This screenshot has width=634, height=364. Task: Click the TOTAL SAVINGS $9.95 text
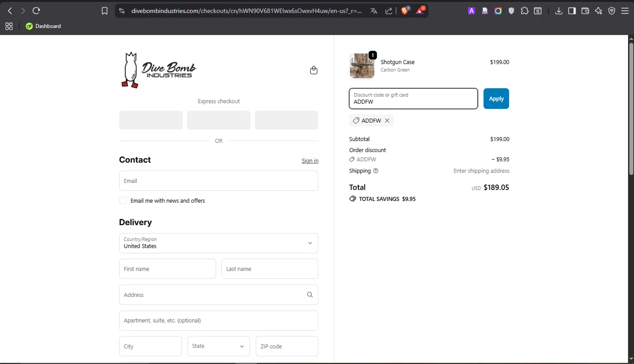tap(387, 199)
